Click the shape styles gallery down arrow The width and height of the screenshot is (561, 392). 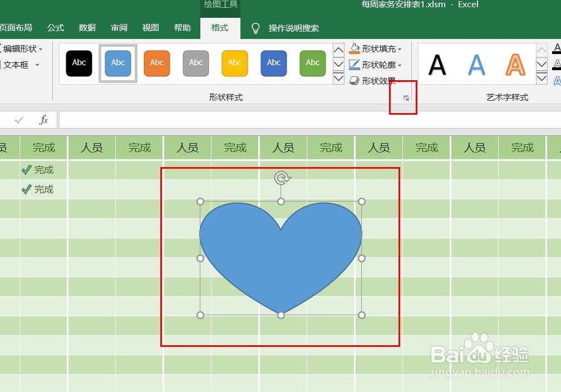click(x=338, y=65)
